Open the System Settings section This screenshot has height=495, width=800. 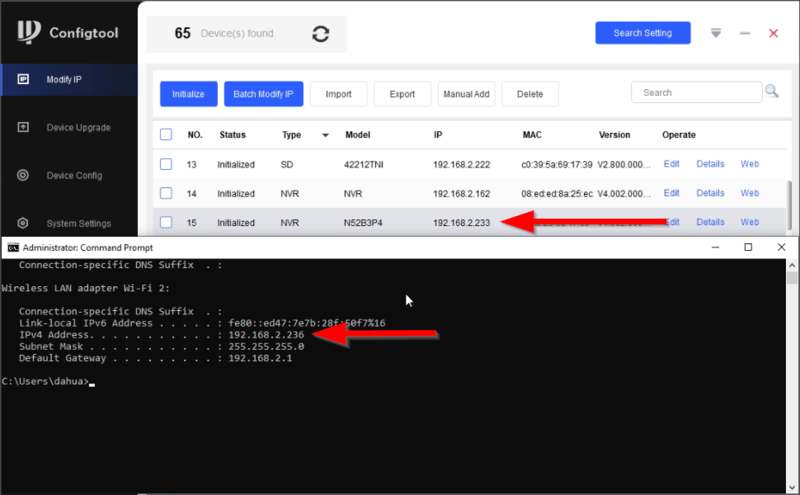point(69,224)
